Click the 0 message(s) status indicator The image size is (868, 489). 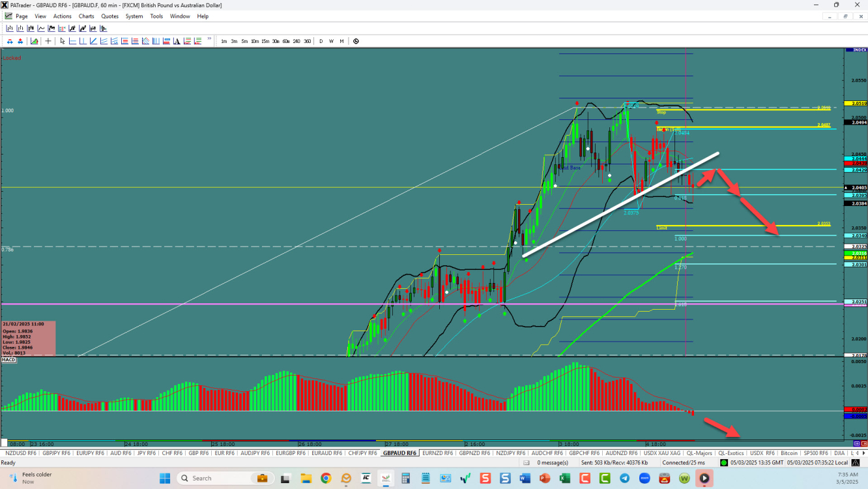(552, 462)
